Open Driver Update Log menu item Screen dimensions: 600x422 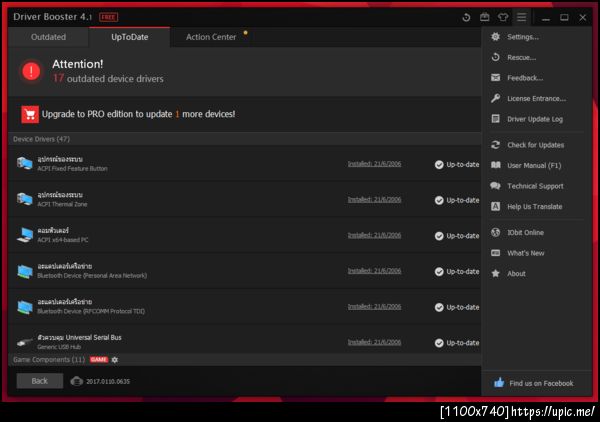coord(535,119)
